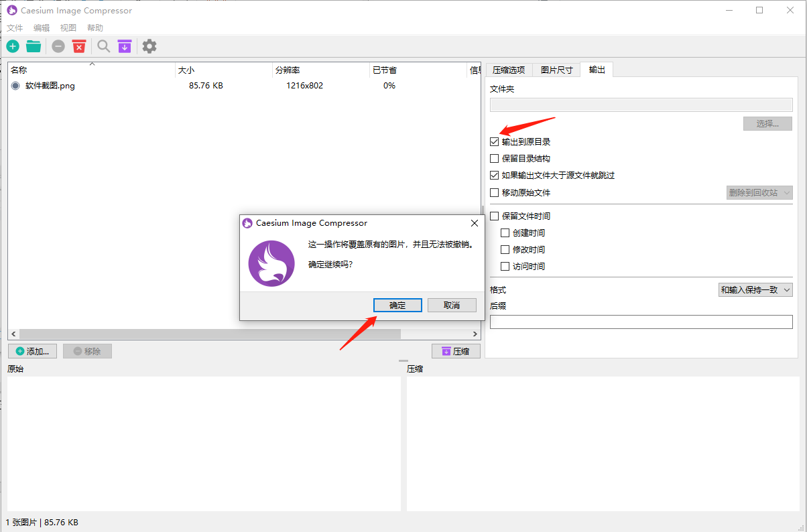Image resolution: width=807 pixels, height=532 pixels.
Task: Click the 选择... folder button
Action: pos(767,123)
